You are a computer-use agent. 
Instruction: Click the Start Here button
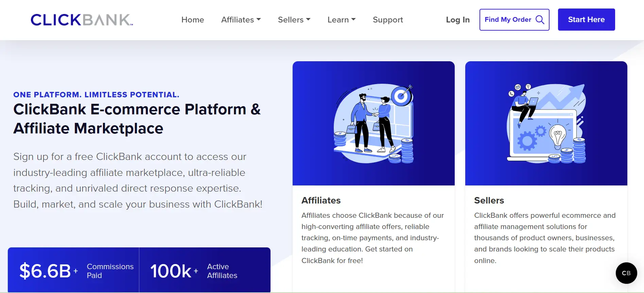coord(587,20)
